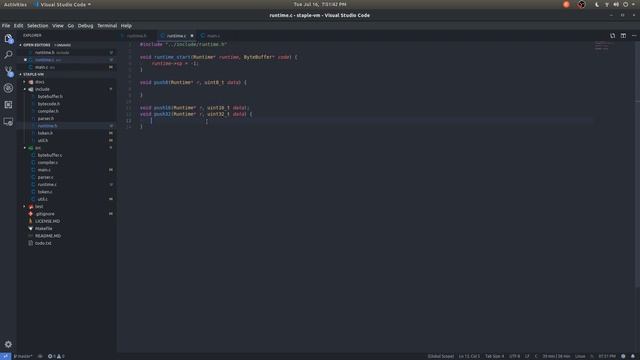Image resolution: width=640 pixels, height=360 pixels.
Task: Open the Help menu
Action: pyautogui.click(x=126, y=26)
